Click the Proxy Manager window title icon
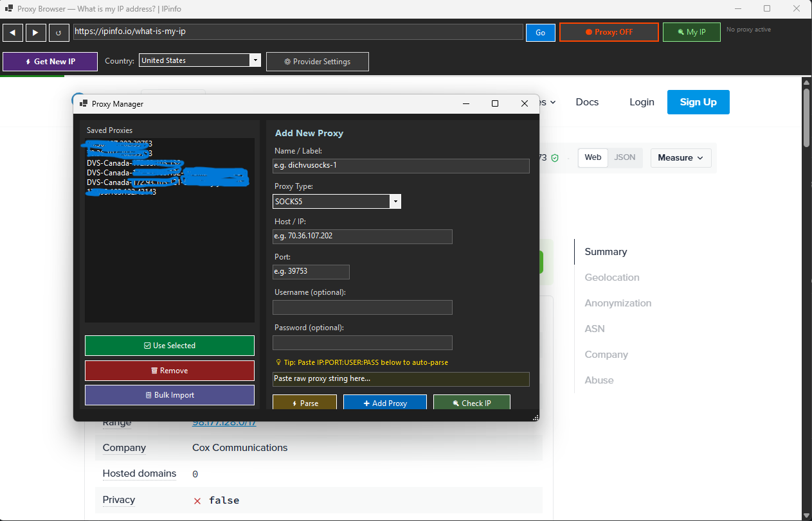Image resolution: width=812 pixels, height=521 pixels. (x=83, y=103)
